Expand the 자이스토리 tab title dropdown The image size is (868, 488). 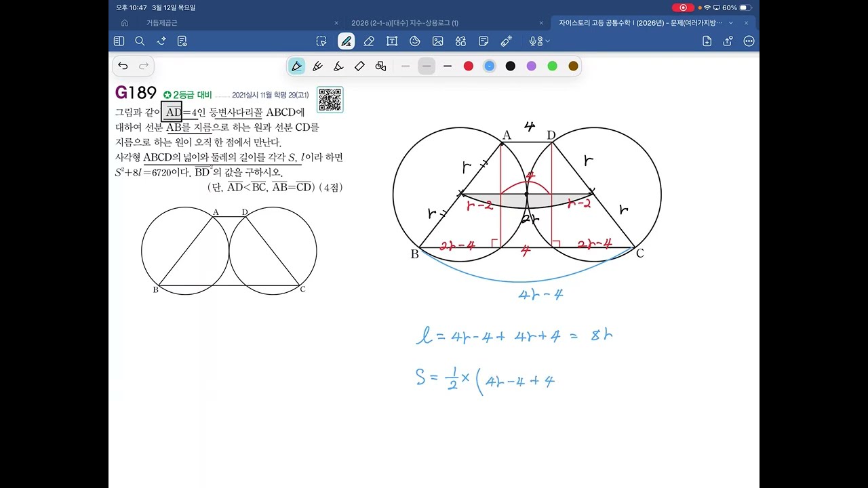pyautogui.click(x=731, y=23)
